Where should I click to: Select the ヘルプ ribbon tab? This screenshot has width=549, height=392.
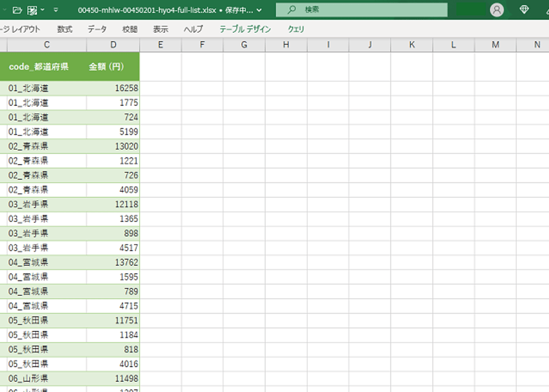pyautogui.click(x=193, y=30)
